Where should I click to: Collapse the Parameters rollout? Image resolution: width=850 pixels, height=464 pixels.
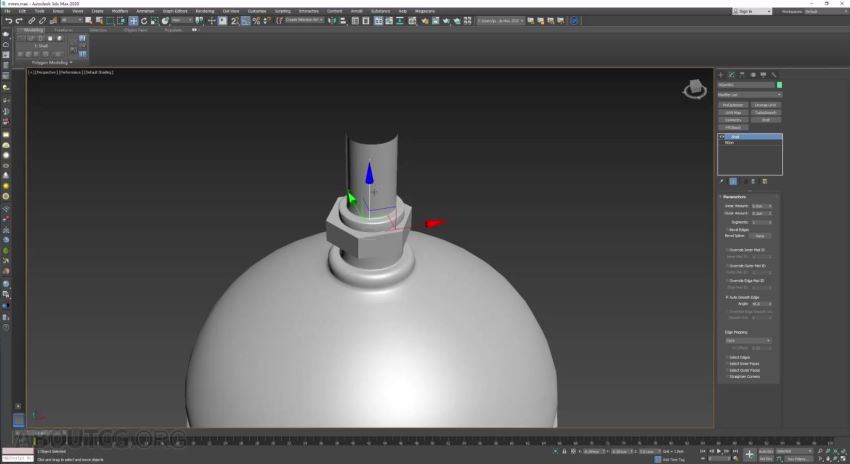pyautogui.click(x=734, y=197)
